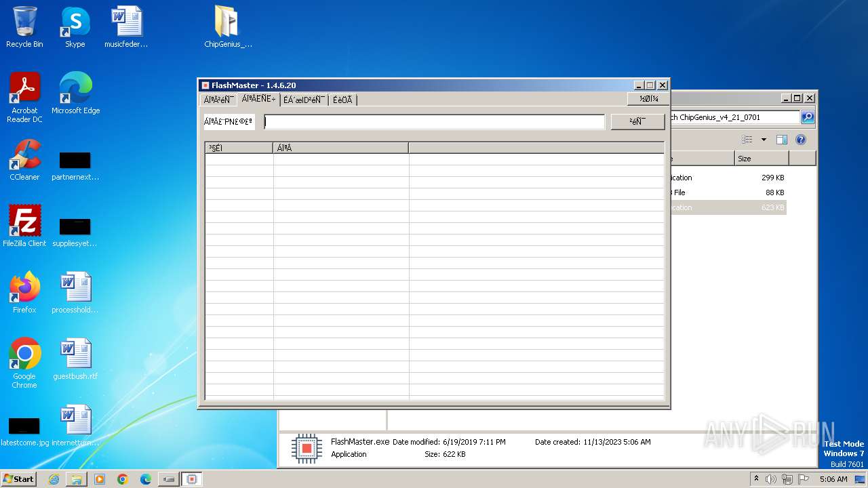Open the Recycle Bin desktop icon

(24, 27)
